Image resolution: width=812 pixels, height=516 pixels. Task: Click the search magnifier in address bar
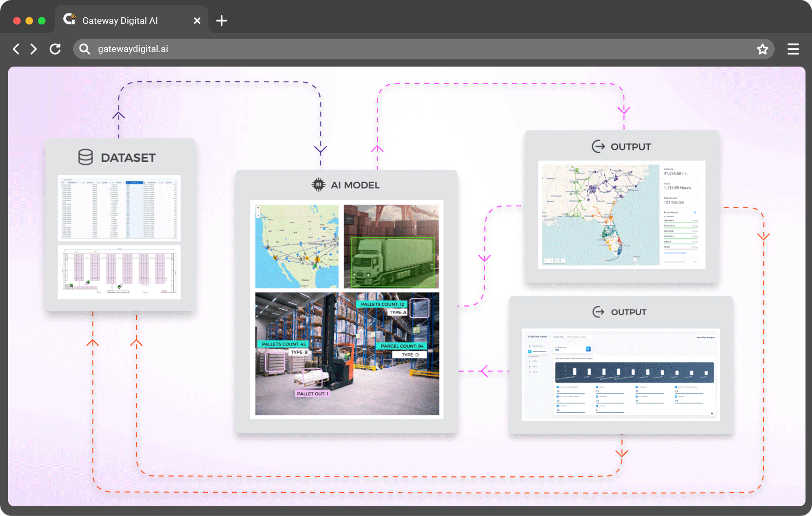click(x=84, y=49)
